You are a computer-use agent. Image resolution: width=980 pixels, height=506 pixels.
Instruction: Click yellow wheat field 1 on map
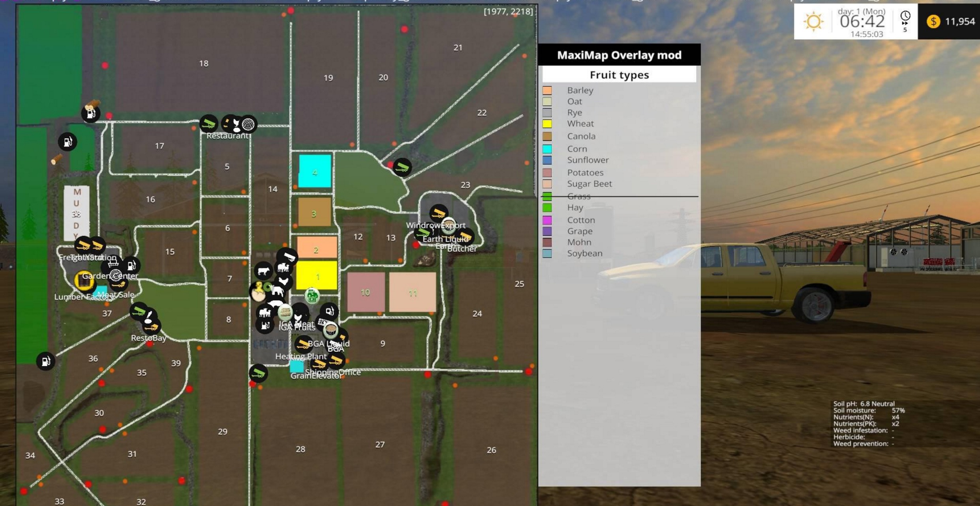coord(317,275)
